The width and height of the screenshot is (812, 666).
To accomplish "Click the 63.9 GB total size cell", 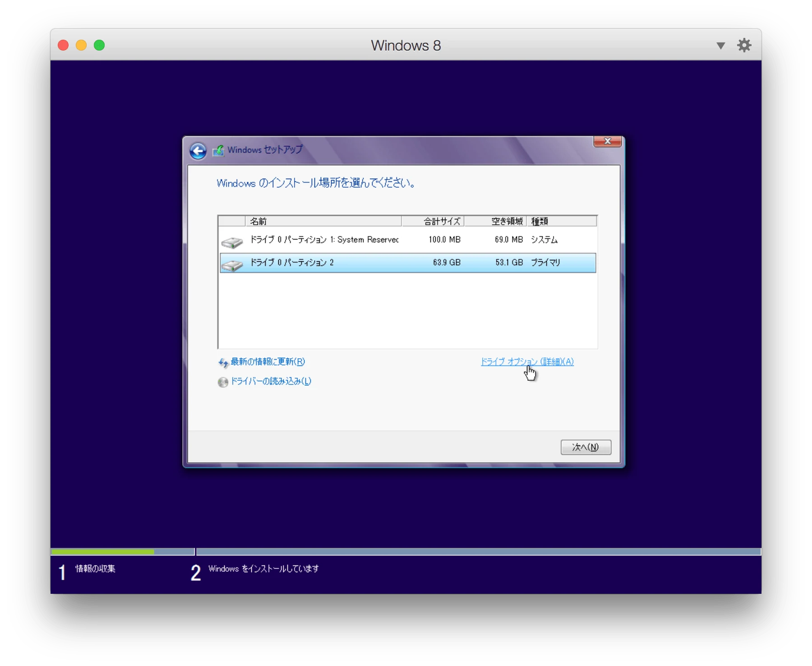I will pyautogui.click(x=447, y=263).
